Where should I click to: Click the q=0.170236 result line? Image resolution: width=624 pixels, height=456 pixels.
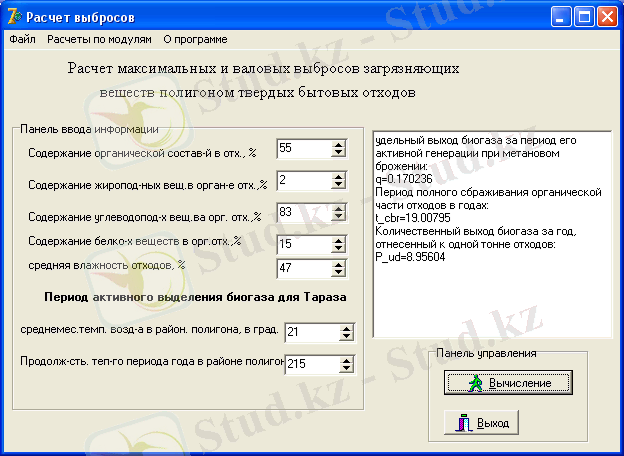(404, 179)
